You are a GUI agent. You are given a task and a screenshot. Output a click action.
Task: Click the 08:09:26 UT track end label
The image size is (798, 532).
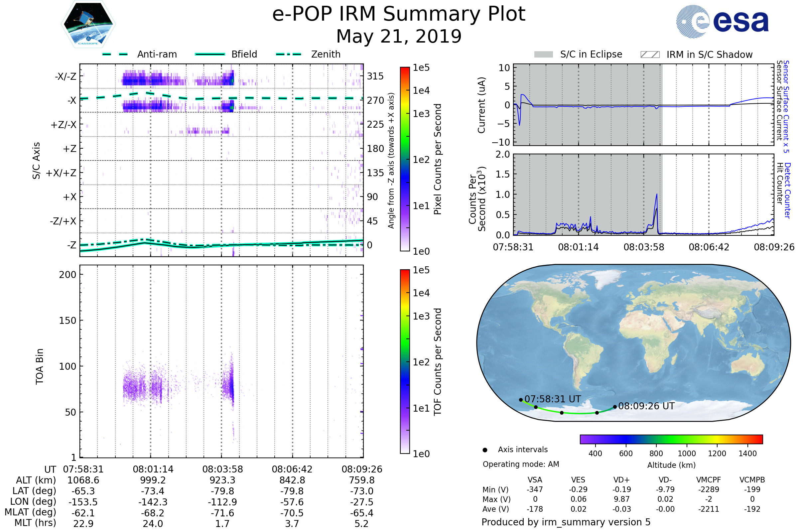pyautogui.click(x=646, y=406)
